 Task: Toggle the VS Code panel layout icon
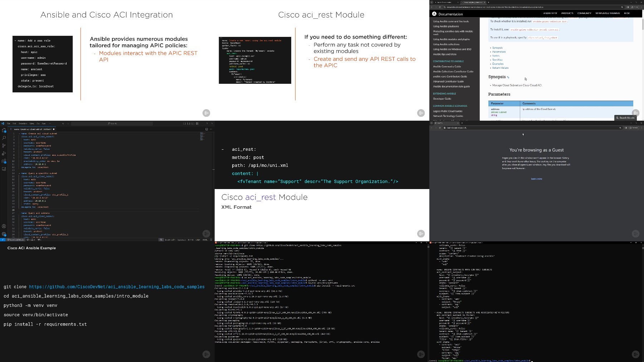189,124
